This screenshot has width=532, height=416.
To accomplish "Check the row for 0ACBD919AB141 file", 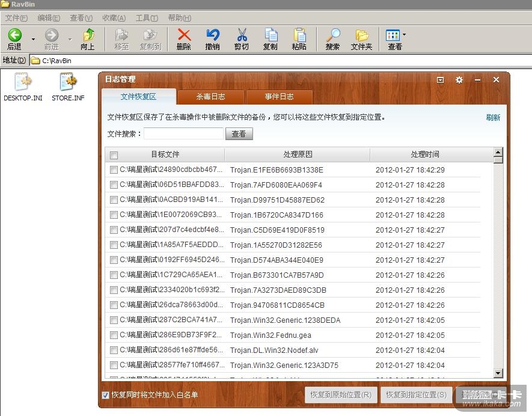I will tap(114, 200).
